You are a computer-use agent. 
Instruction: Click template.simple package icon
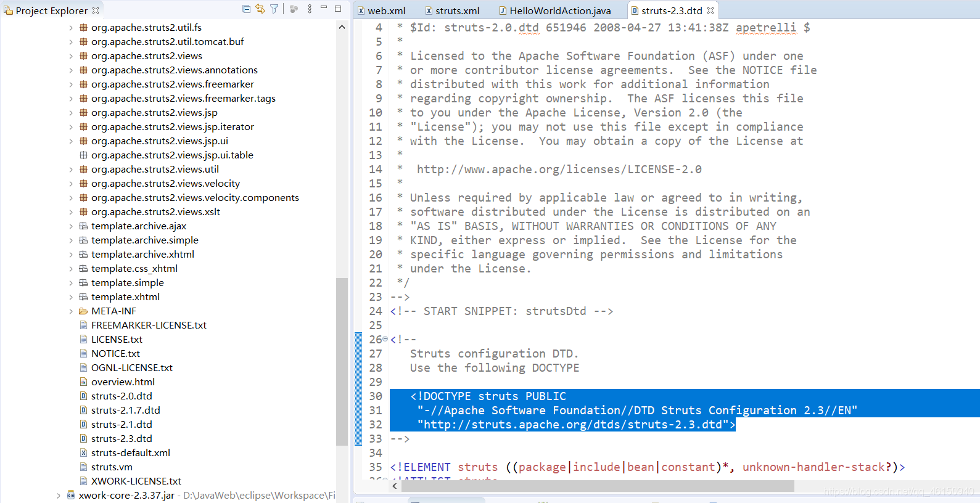point(83,282)
